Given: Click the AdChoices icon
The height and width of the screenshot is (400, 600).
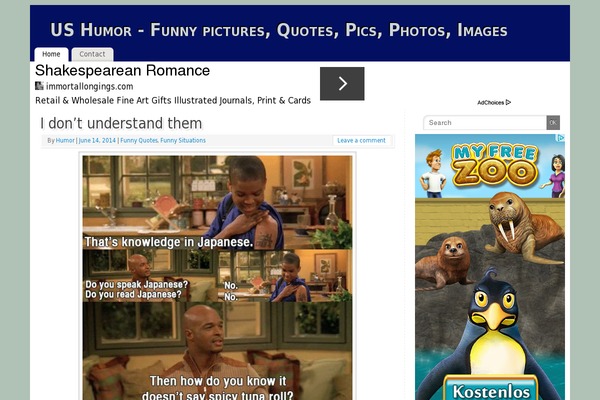Looking at the screenshot, I should pos(508,102).
